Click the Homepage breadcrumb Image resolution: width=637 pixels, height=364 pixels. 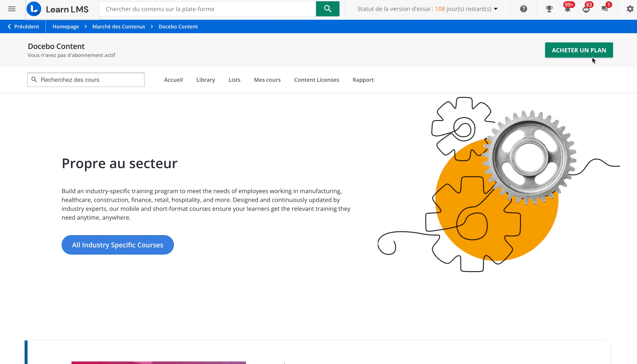point(66,26)
